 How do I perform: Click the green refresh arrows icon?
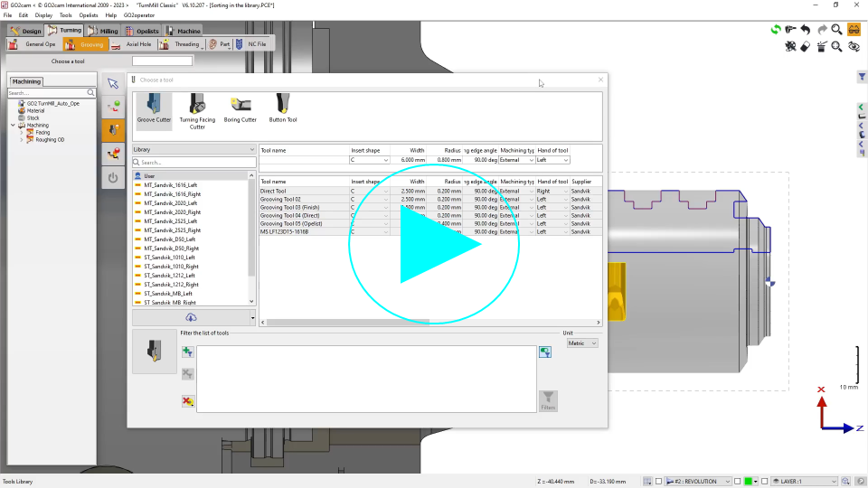tap(775, 30)
